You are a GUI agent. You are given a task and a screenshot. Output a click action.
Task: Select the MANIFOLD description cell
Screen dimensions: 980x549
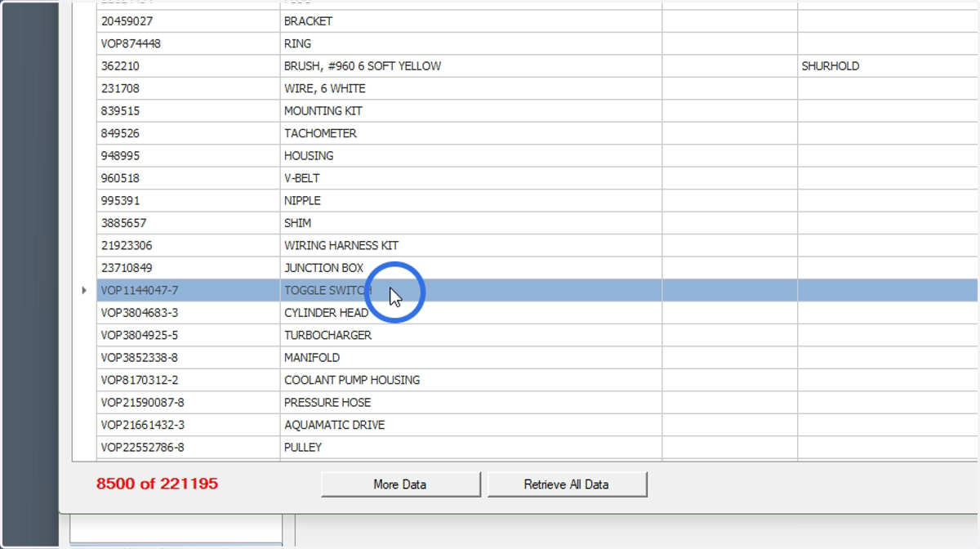(x=470, y=358)
